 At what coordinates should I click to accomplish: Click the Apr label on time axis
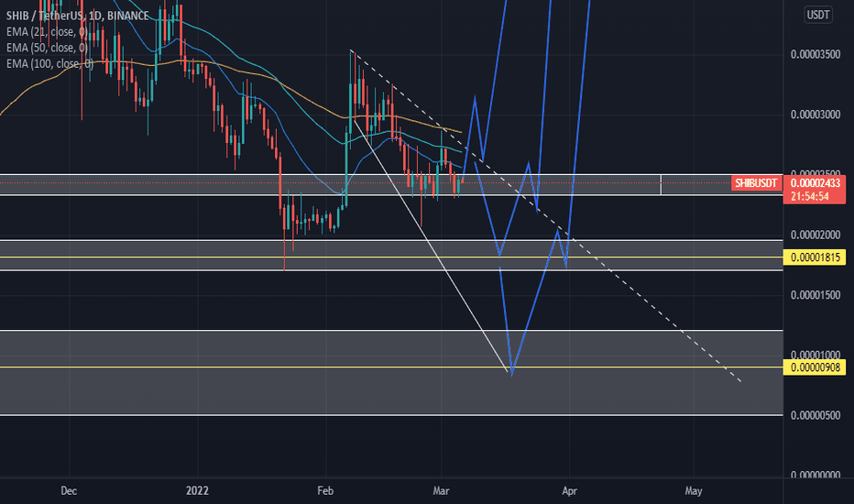tap(569, 491)
